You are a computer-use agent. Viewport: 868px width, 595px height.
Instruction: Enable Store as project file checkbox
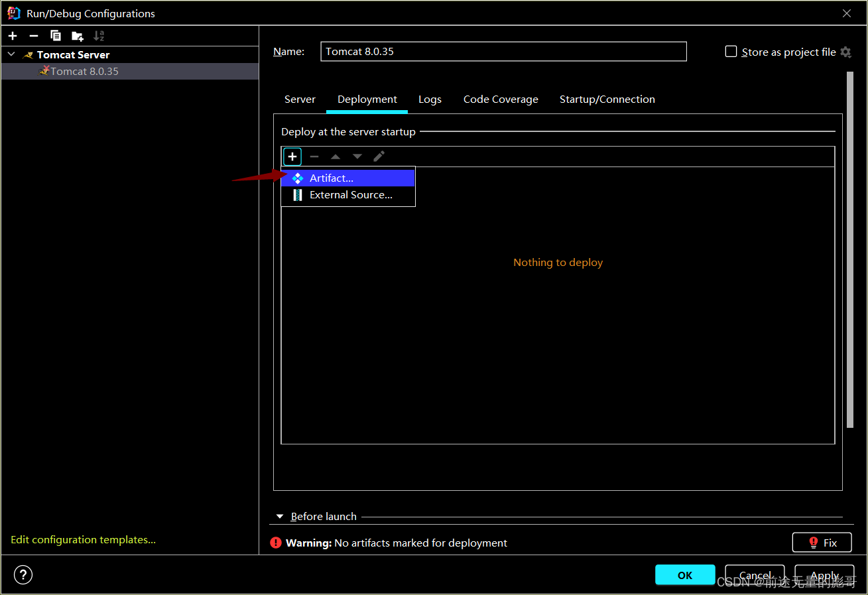731,52
